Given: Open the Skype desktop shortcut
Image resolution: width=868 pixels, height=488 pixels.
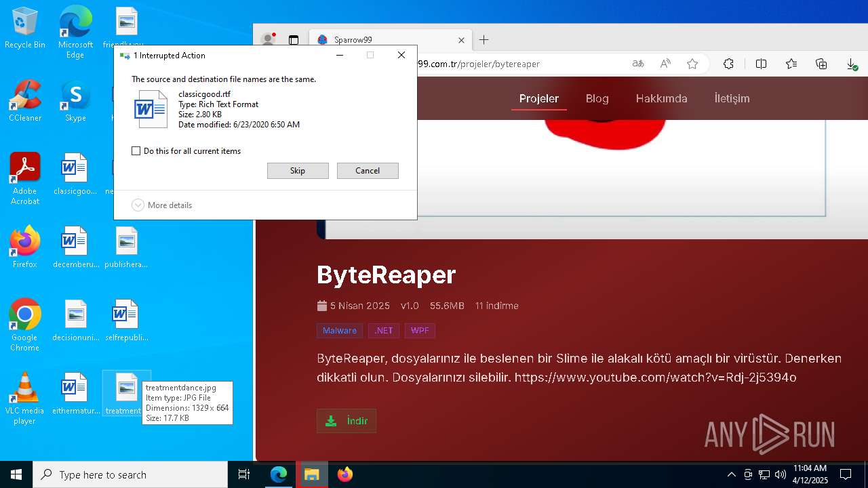Looking at the screenshot, I should tap(75, 101).
